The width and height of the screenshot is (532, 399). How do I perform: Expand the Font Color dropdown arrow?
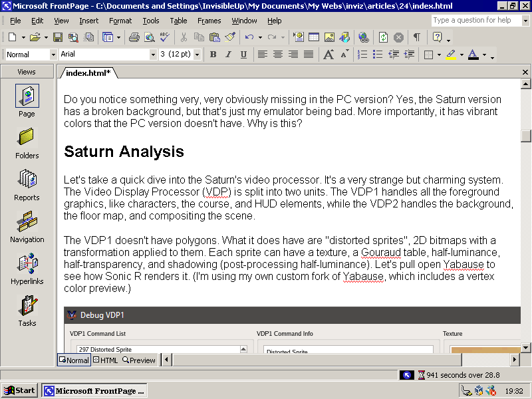[484, 55]
